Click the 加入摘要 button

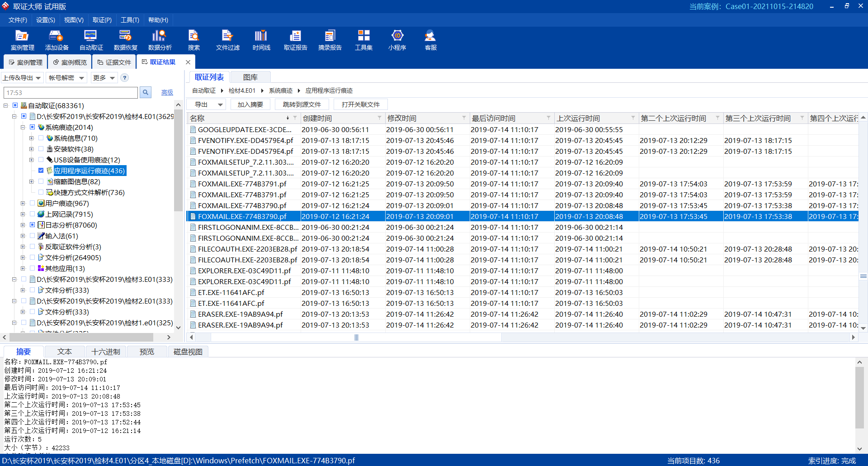coord(250,105)
